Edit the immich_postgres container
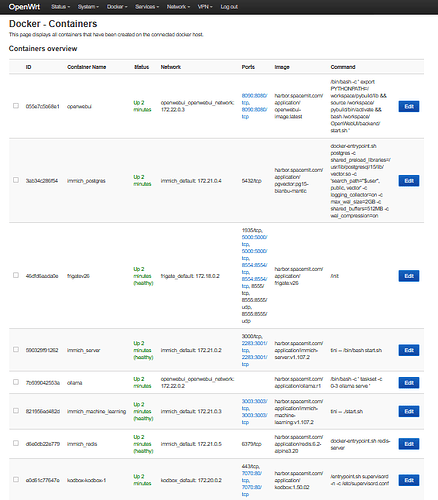Image resolution: width=438 pixels, height=500 pixels. (409, 181)
